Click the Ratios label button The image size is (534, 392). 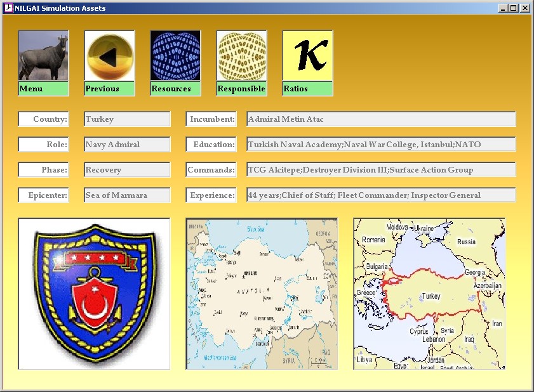point(307,89)
